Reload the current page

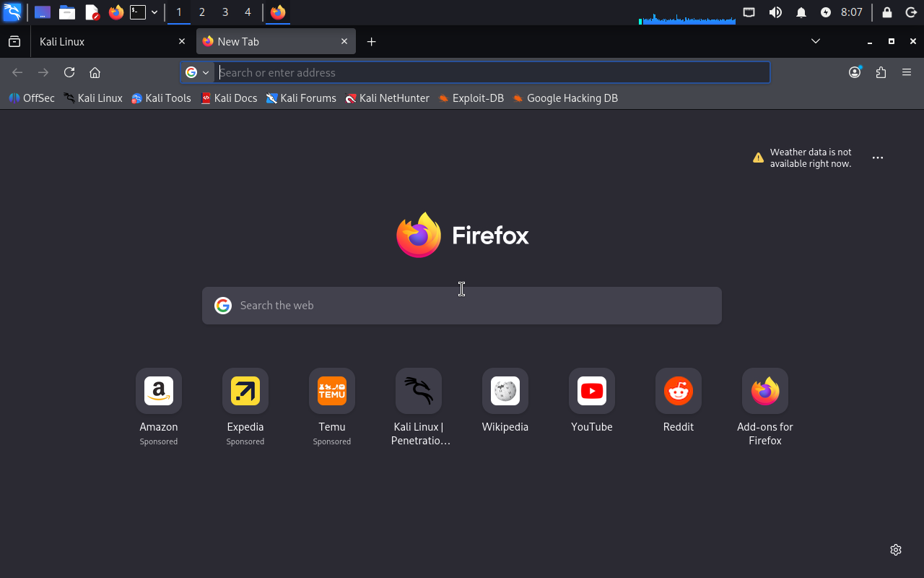69,72
